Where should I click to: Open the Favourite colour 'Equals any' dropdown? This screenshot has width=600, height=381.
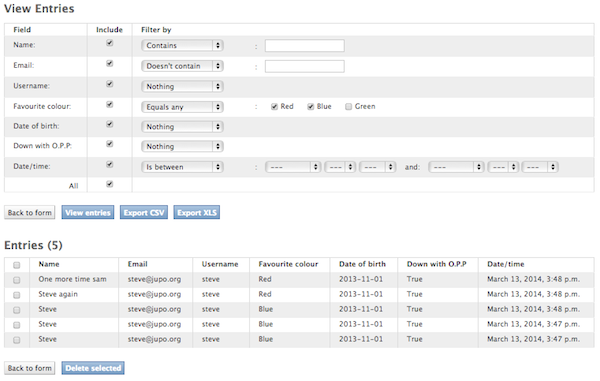tap(182, 107)
